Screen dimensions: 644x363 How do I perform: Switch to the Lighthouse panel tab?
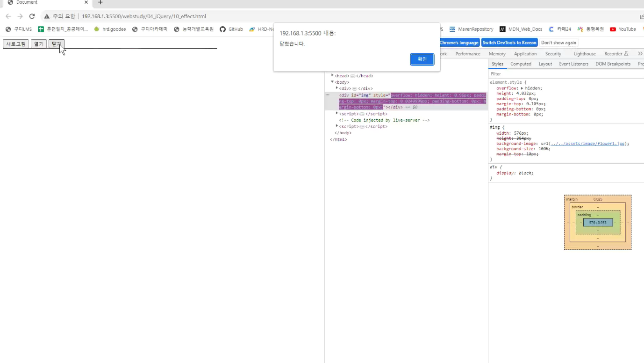pos(585,54)
